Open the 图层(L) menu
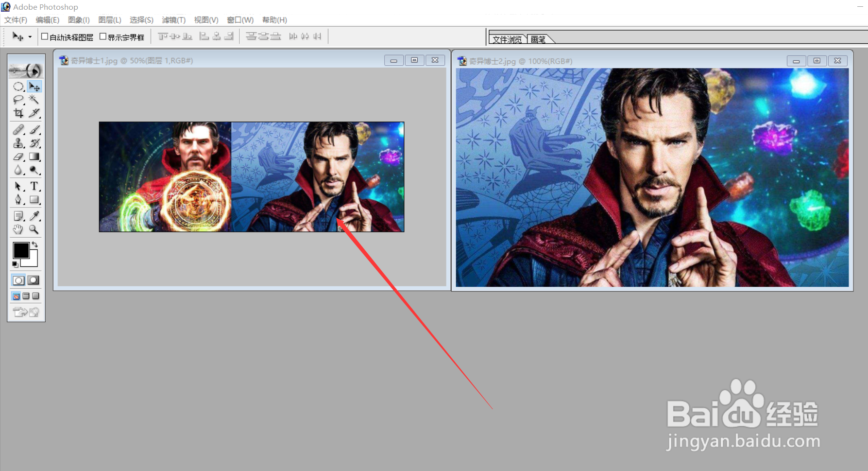This screenshot has width=868, height=471. pyautogui.click(x=109, y=20)
